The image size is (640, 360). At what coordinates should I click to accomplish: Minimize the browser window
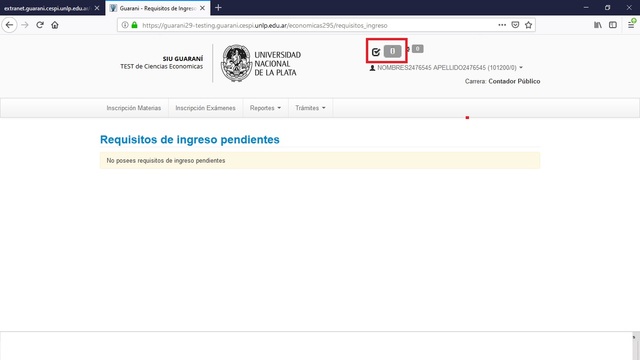pyautogui.click(x=586, y=7)
